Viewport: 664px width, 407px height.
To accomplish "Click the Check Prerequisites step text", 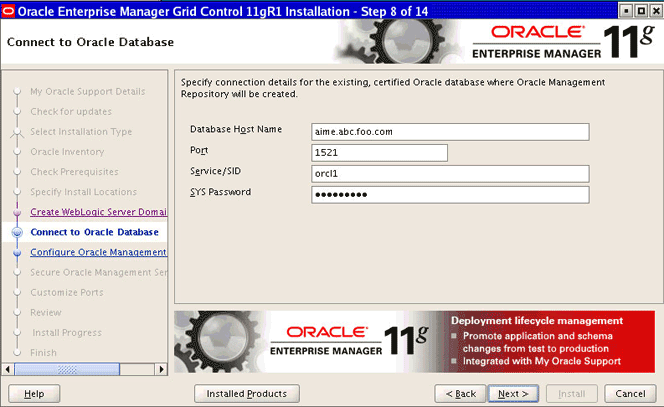I will [x=74, y=172].
